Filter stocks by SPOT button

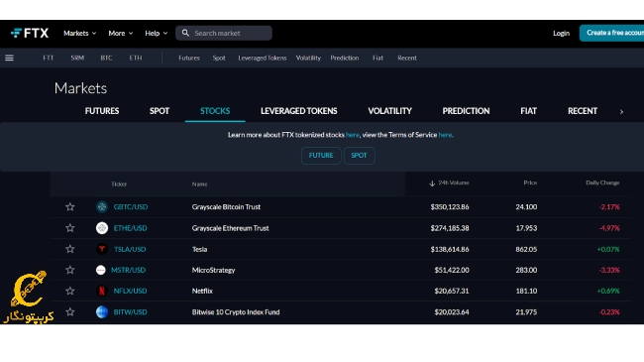[x=359, y=156]
